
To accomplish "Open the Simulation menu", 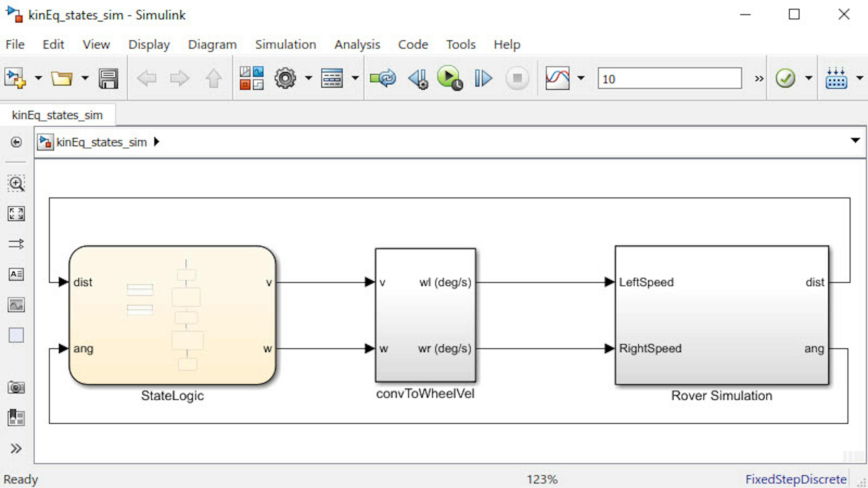I will tap(286, 44).
